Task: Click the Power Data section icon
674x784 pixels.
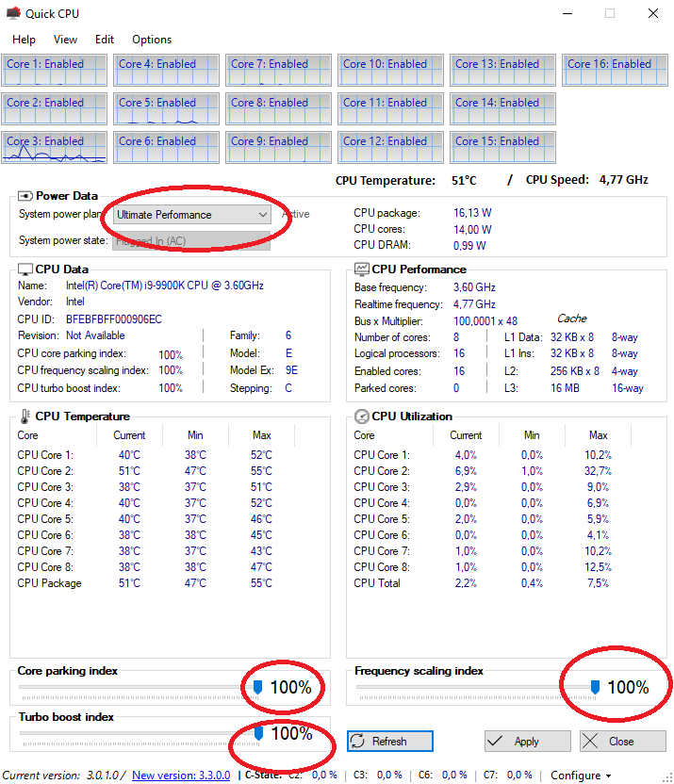Action: point(25,195)
